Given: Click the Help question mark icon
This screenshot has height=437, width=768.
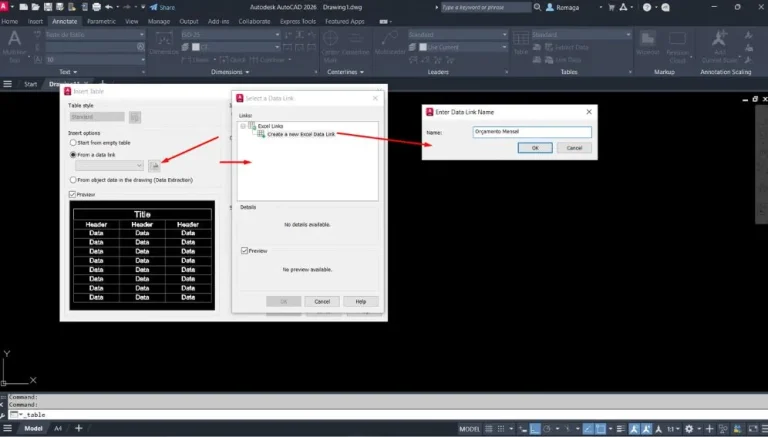Looking at the screenshot, I should [647, 7].
